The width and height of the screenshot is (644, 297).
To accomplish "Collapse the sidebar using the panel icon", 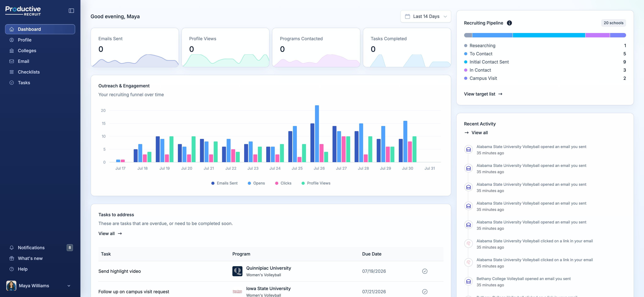I will pyautogui.click(x=71, y=11).
